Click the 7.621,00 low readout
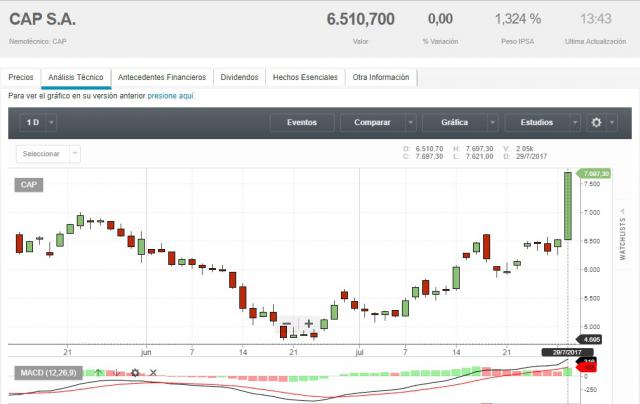Image resolution: width=640 pixels, height=404 pixels. pos(479,156)
